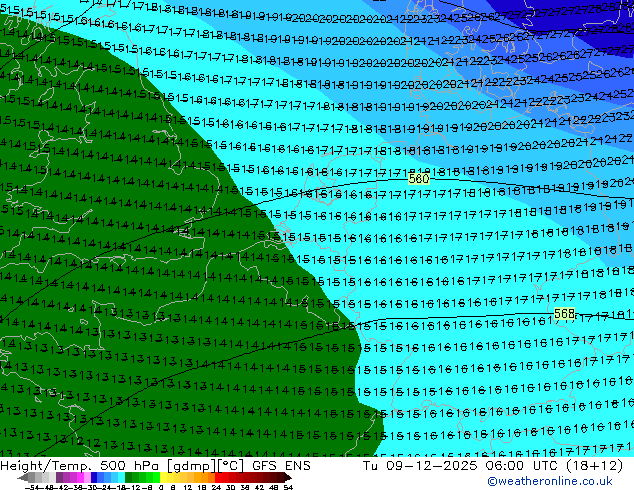Click the '[°C]' unit label

click(x=230, y=466)
